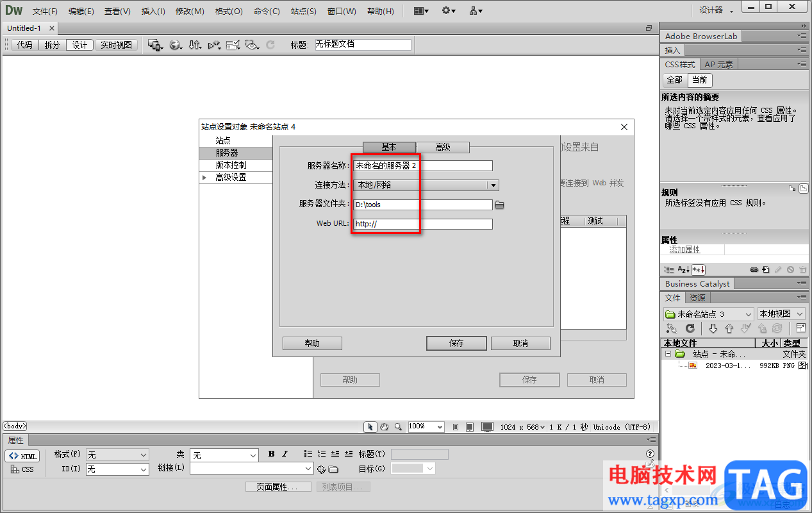812x513 pixels.
Task: Open the 类 class dropdown
Action: coord(224,455)
